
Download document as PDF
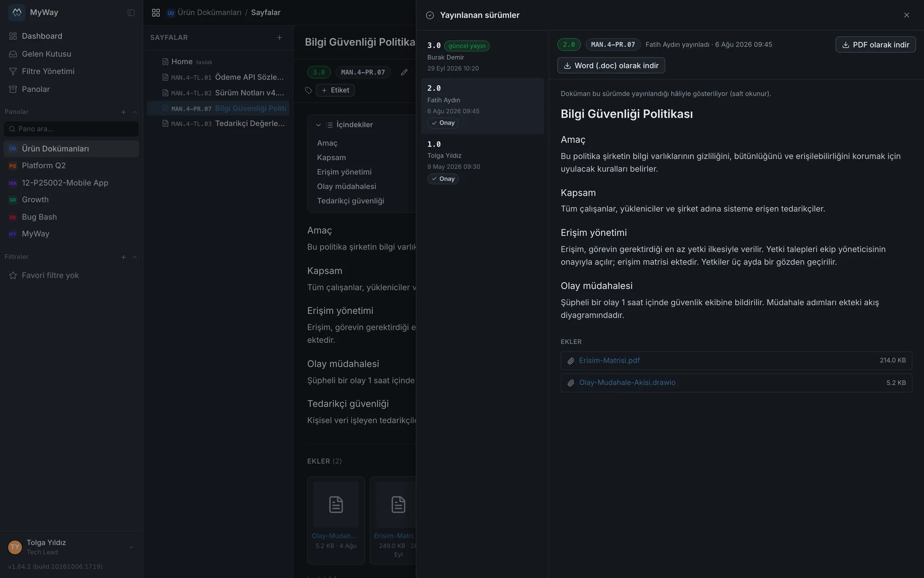[x=875, y=45]
